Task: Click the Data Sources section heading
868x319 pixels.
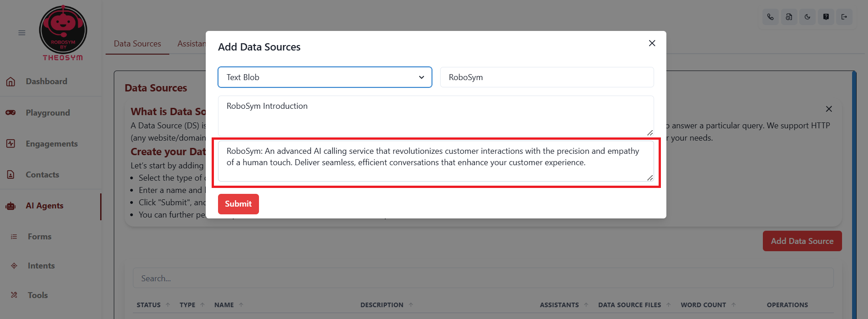Action: (x=156, y=88)
